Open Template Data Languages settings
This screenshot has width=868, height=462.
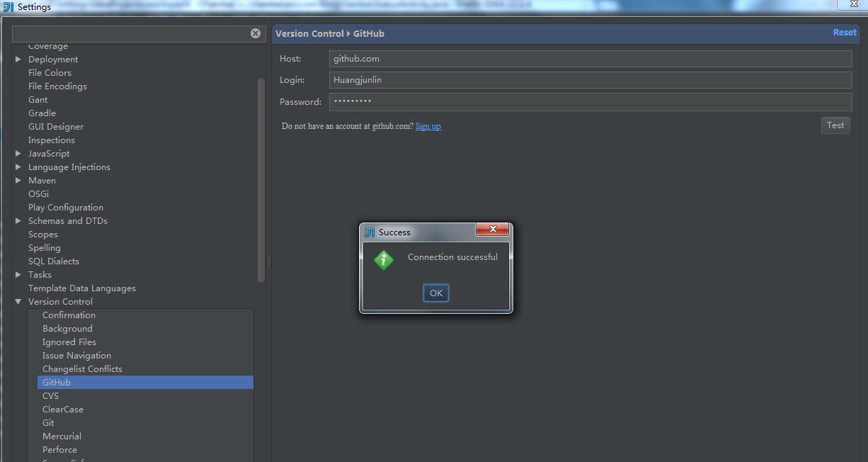point(82,288)
